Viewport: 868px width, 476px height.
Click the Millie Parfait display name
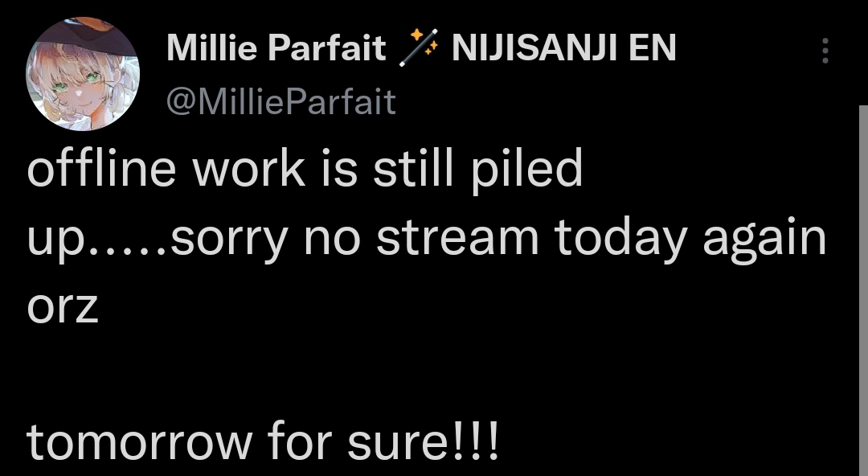[x=276, y=47]
